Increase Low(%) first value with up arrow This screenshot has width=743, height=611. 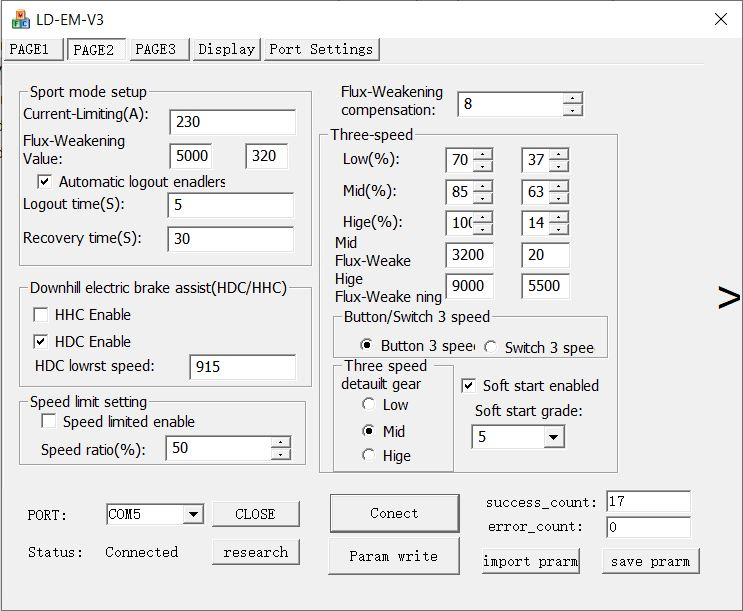[x=483, y=154]
